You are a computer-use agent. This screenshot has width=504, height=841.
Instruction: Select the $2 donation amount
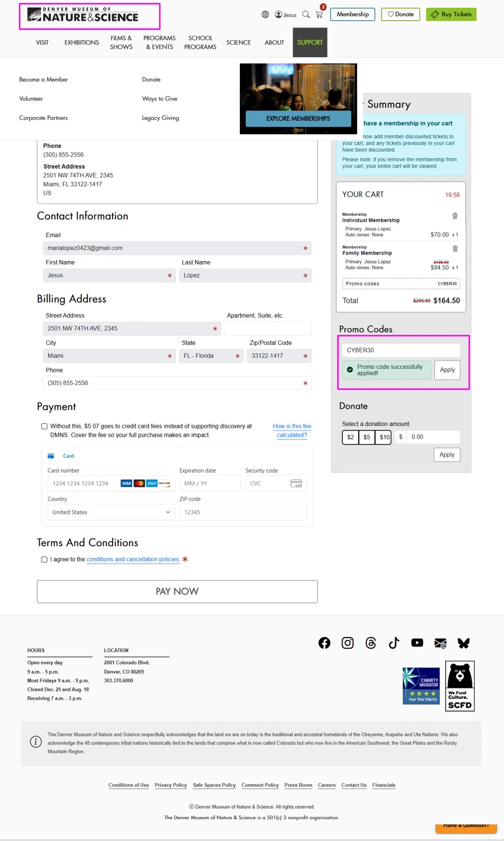pyautogui.click(x=350, y=437)
